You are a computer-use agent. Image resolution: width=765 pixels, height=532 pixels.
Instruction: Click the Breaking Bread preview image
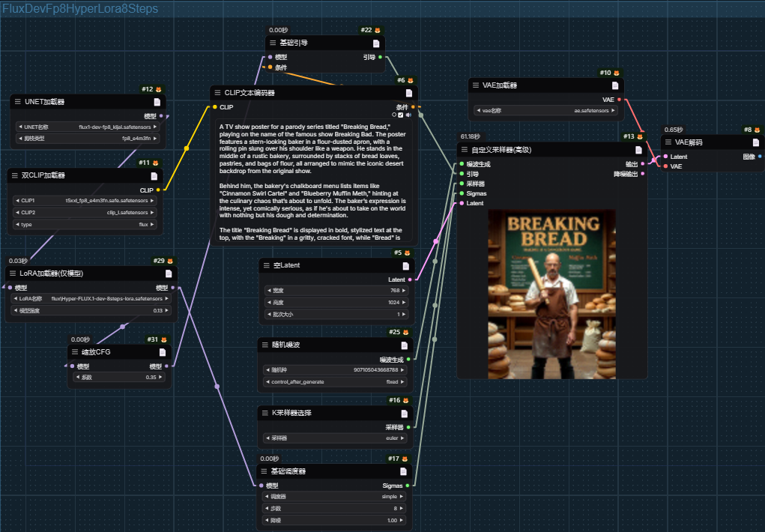tap(551, 294)
